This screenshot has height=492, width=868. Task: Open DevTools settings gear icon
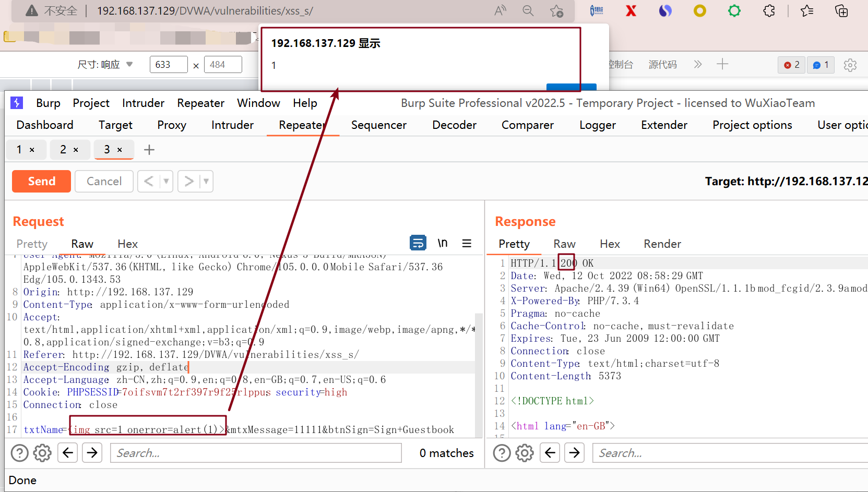[x=850, y=65]
